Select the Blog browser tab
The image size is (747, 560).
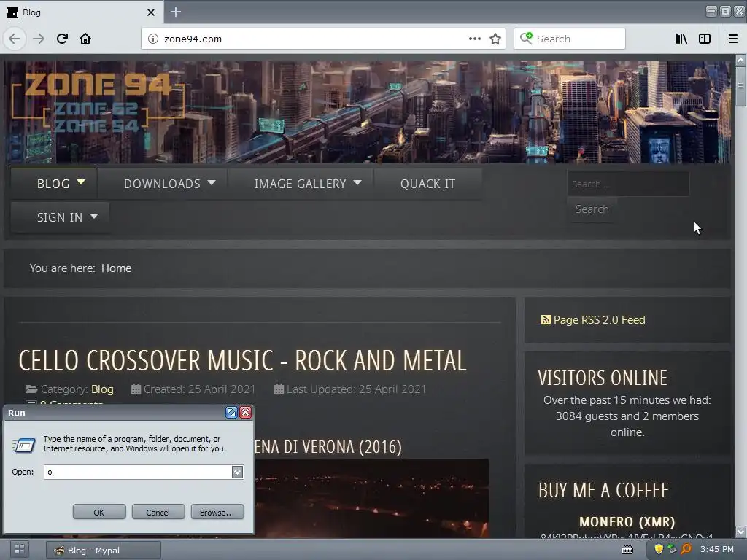81,12
